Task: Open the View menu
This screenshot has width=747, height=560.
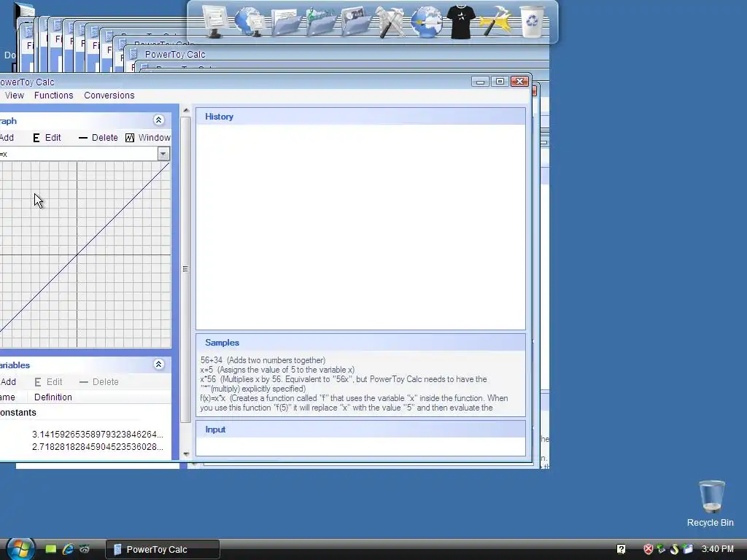Action: pos(15,96)
